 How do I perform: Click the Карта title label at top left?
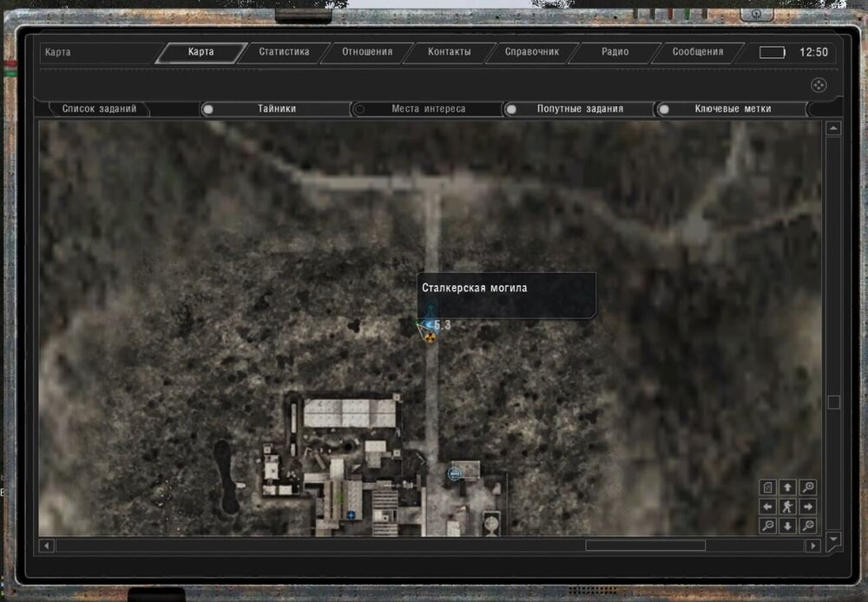(57, 52)
